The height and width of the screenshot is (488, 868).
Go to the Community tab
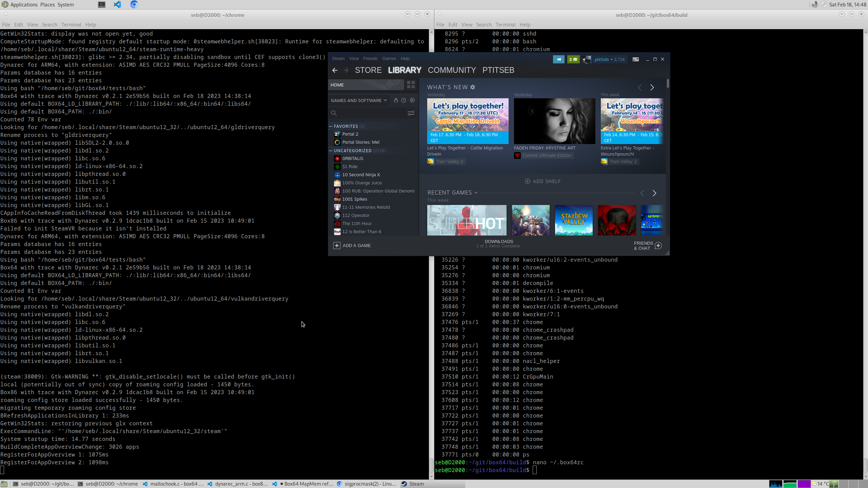452,70
